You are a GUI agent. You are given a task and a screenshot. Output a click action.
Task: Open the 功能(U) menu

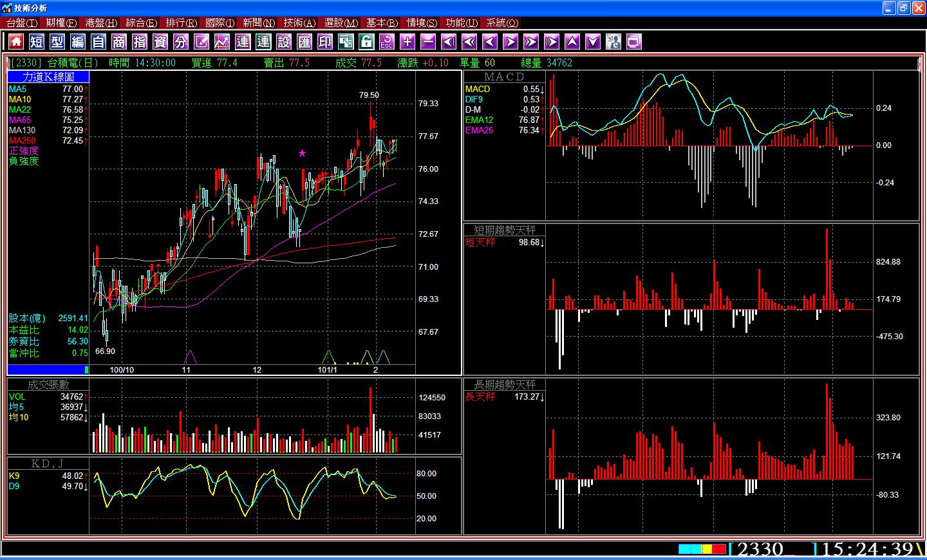pyautogui.click(x=462, y=23)
